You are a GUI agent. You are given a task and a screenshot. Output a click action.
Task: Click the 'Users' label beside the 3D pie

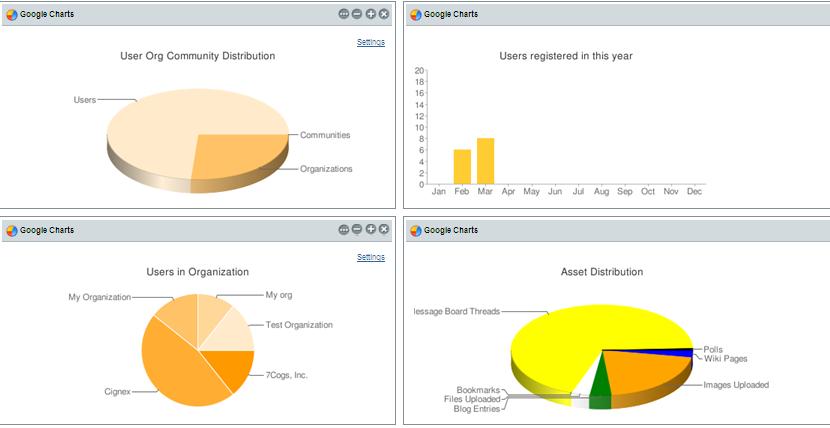(x=85, y=99)
